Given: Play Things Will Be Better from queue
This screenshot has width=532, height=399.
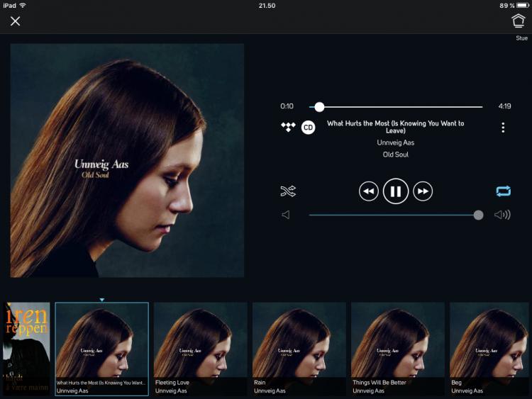Looking at the screenshot, I should pos(398,349).
